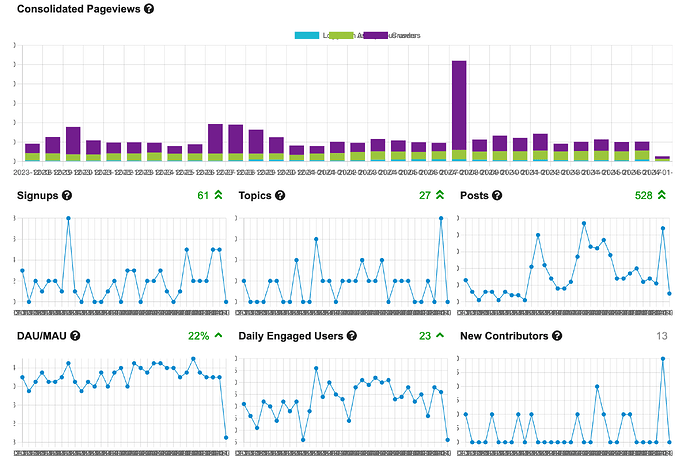Click the up-arrow trend icon for Daily Engaged Users
690x471 pixels.
point(440,335)
